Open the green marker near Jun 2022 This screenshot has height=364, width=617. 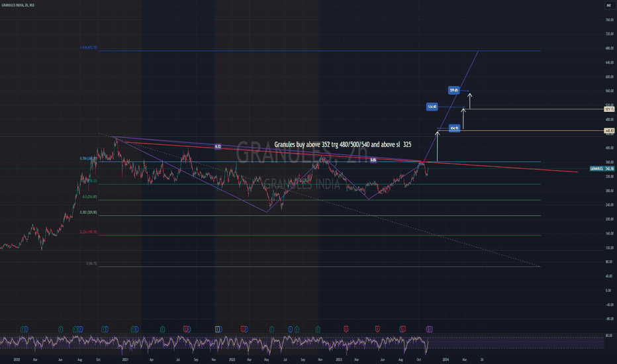[x=271, y=329]
